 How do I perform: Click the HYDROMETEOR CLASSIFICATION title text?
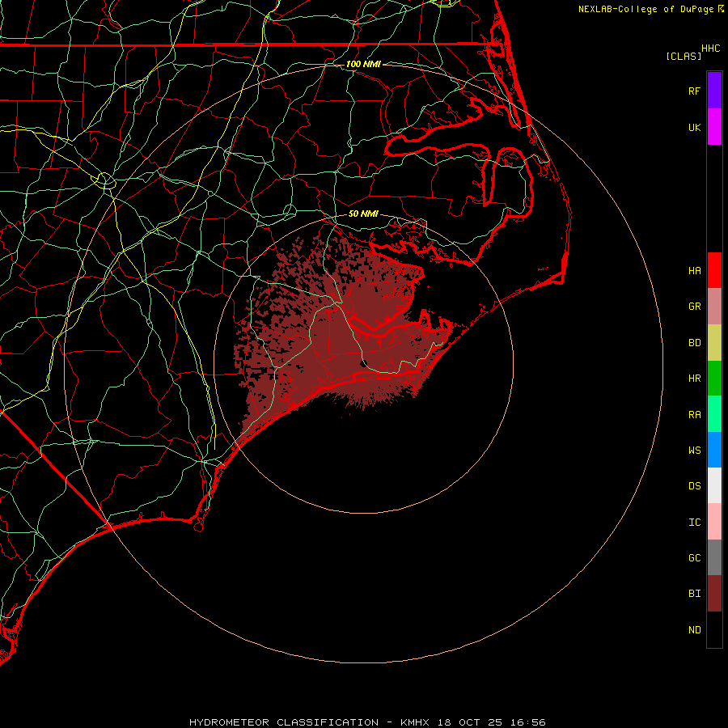pos(284,722)
